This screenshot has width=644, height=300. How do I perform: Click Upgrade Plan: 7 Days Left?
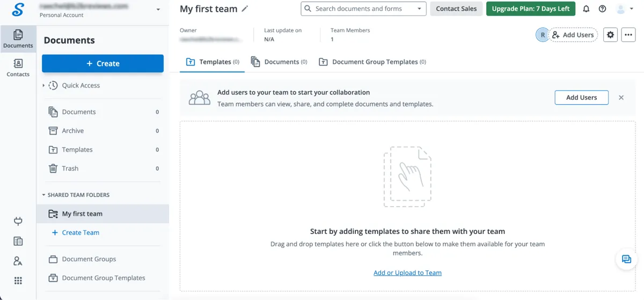[x=531, y=9]
